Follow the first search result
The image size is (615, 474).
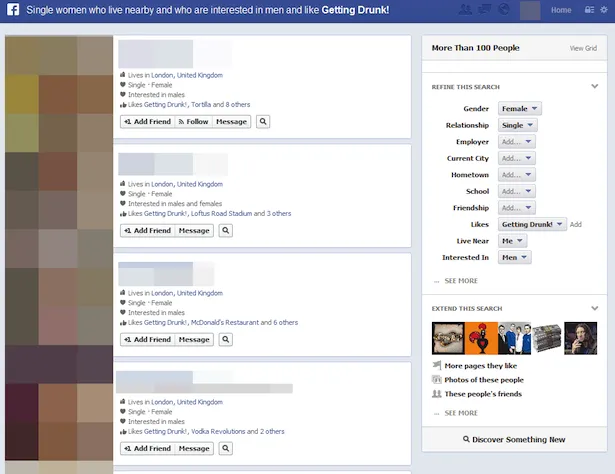pos(193,122)
